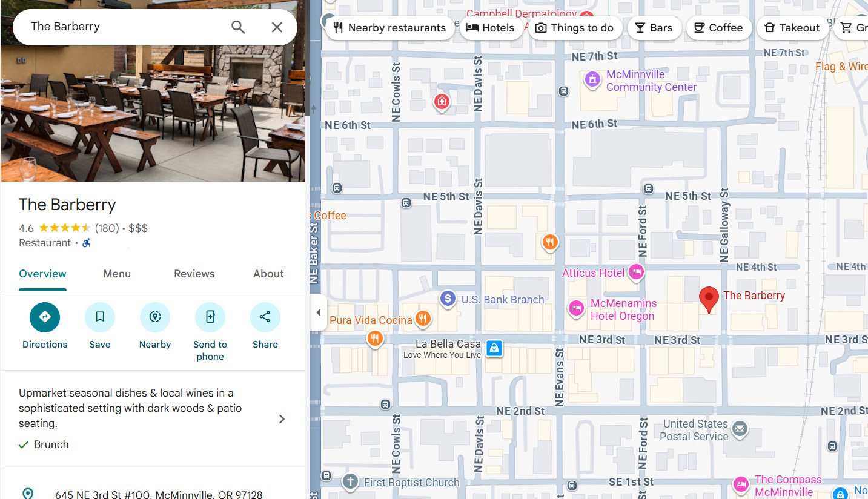The image size is (868, 499).
Task: Go to the About tab
Action: point(268,274)
